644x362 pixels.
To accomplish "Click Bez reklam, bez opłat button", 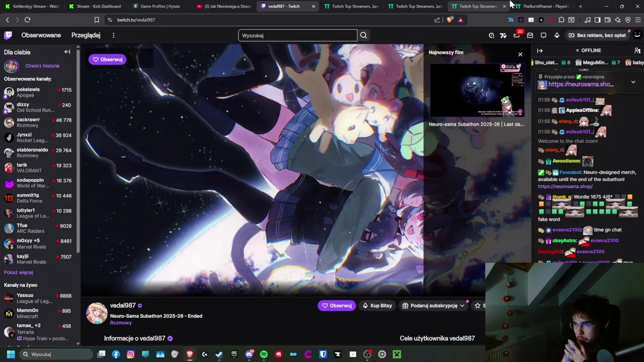I will tap(597, 35).
